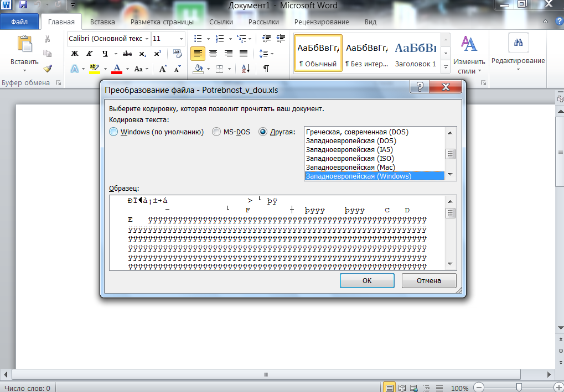Image resolution: width=564 pixels, height=392 pixels.
Task: Open the "Вставка" ribbon tab
Action: pyautogui.click(x=102, y=22)
